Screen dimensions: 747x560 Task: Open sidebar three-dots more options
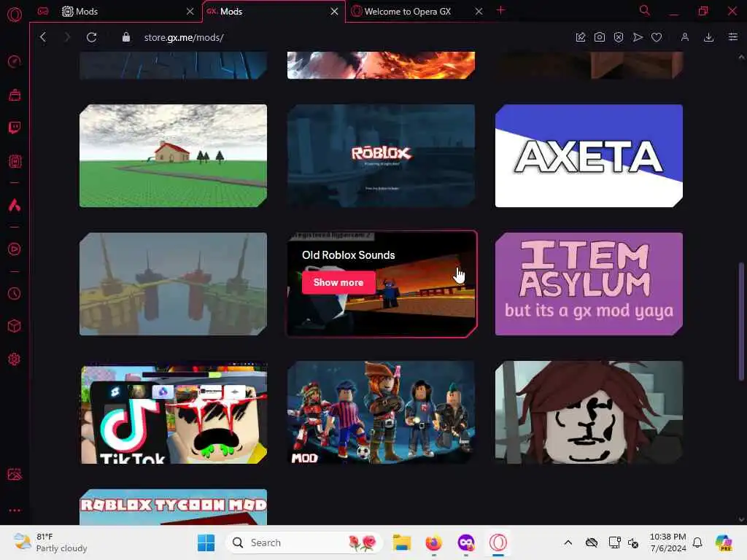pos(15,510)
